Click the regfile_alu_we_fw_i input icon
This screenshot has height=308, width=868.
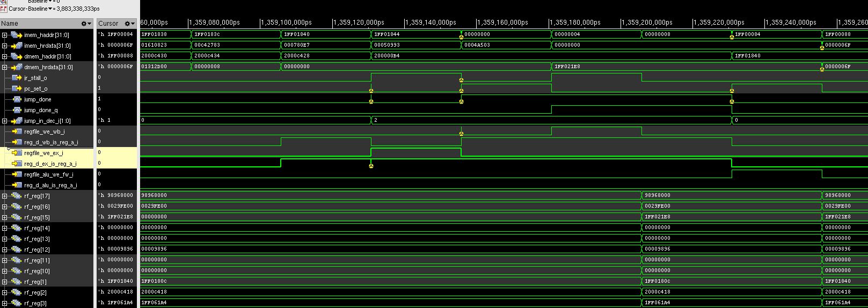(x=17, y=174)
